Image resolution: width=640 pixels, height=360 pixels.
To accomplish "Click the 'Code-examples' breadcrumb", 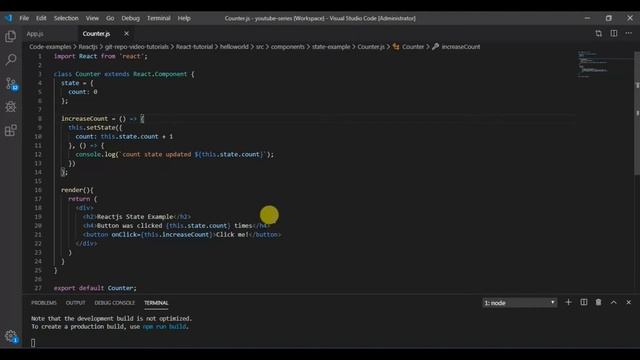I will (x=50, y=47).
